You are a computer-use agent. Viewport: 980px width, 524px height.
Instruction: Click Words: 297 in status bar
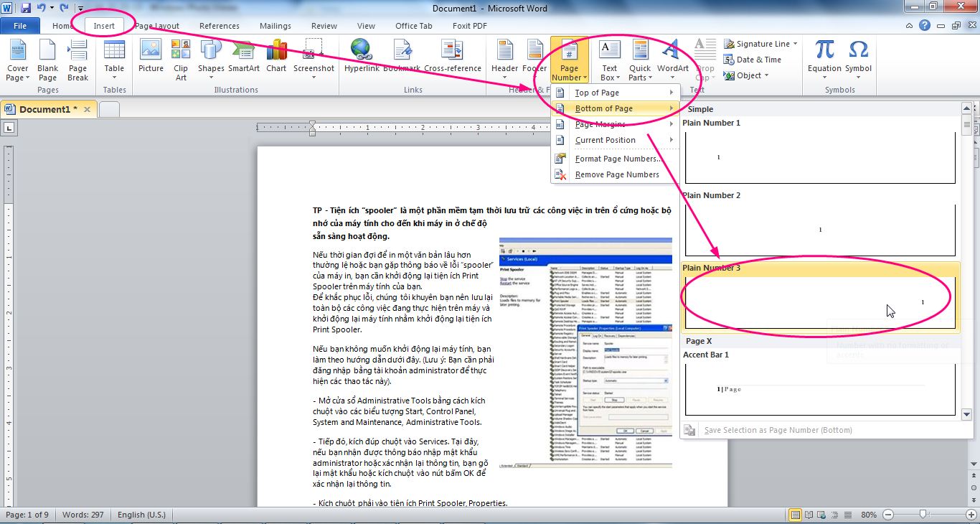83,515
